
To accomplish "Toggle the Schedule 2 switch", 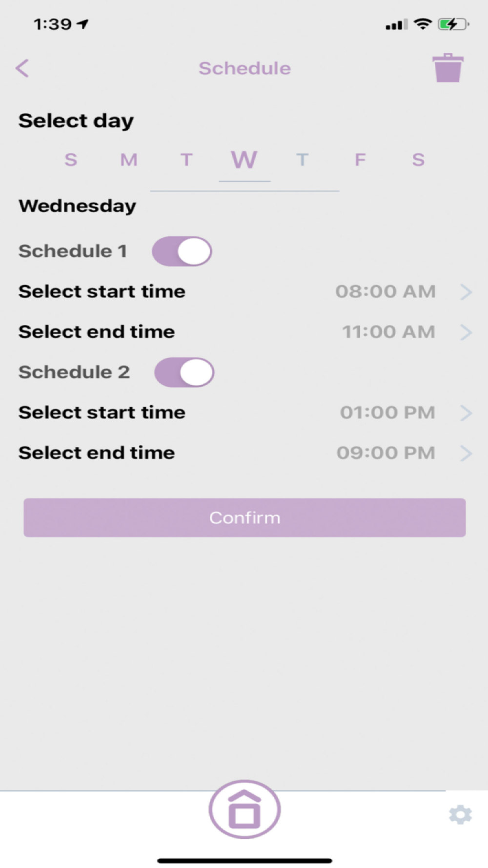I will click(184, 372).
